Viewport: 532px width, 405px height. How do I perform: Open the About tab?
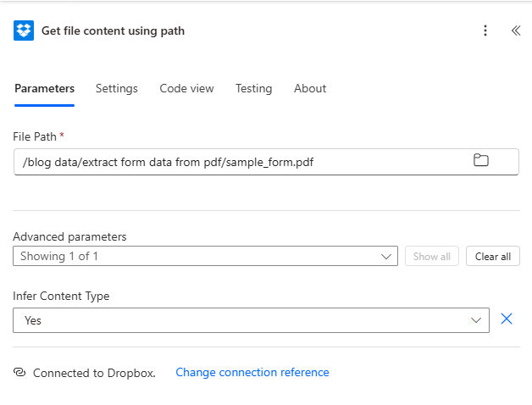pyautogui.click(x=310, y=89)
